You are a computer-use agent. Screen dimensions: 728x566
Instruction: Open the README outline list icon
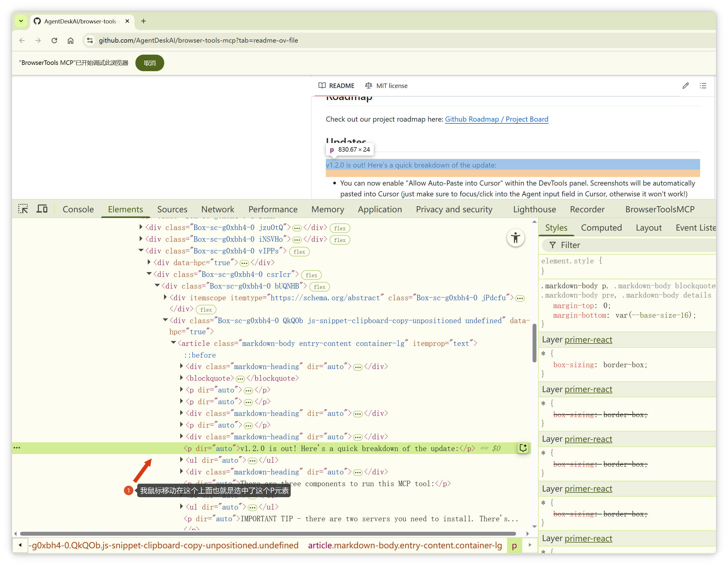[703, 86]
